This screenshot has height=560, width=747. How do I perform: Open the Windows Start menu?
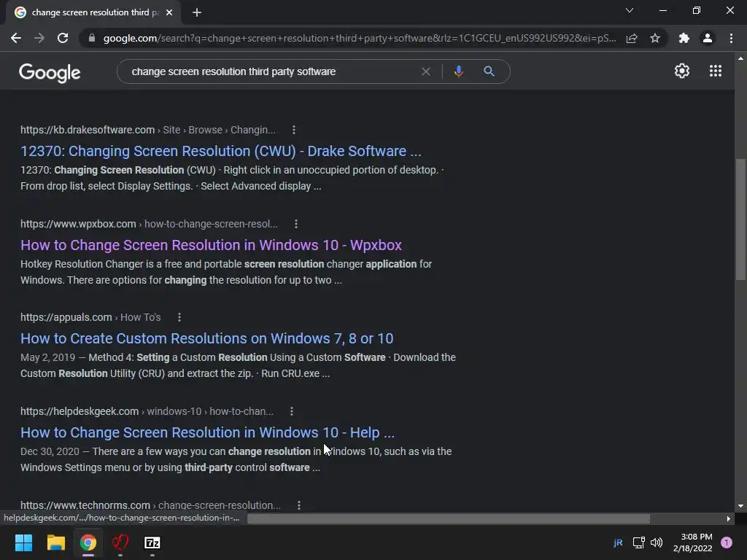coord(23,542)
